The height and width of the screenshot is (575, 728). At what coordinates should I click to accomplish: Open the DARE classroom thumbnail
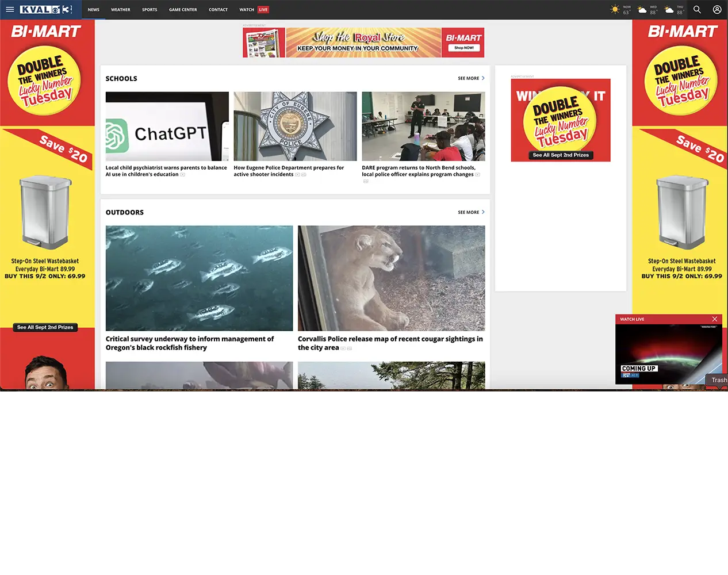point(423,126)
